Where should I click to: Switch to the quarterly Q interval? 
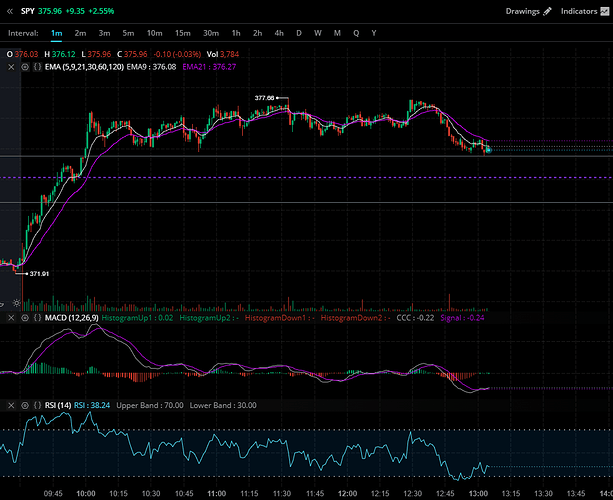pos(356,33)
